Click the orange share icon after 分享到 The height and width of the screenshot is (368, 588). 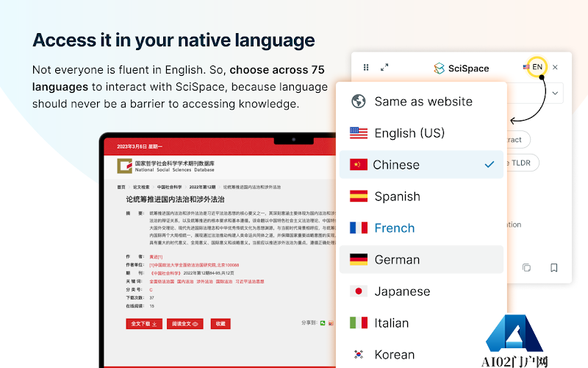[x=331, y=323]
